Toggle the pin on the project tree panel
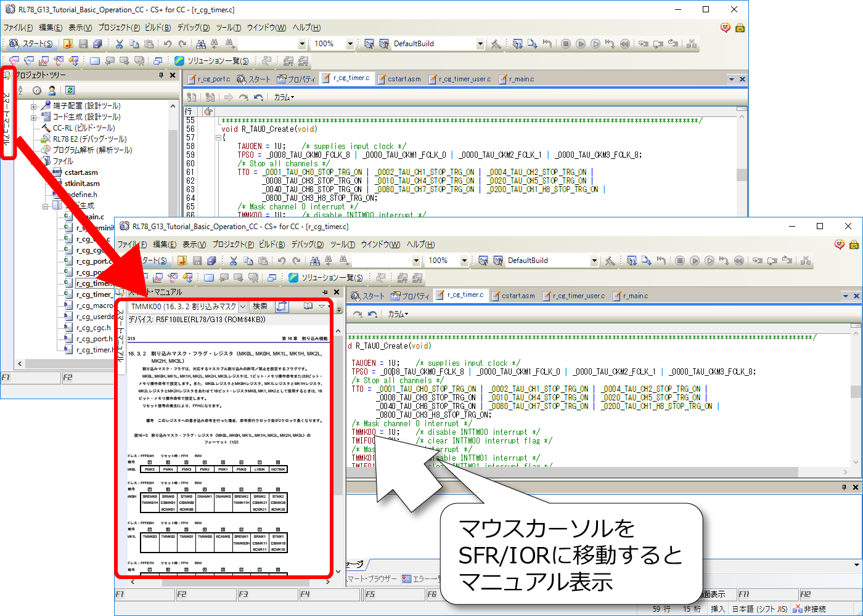The image size is (863, 616). 162,75
